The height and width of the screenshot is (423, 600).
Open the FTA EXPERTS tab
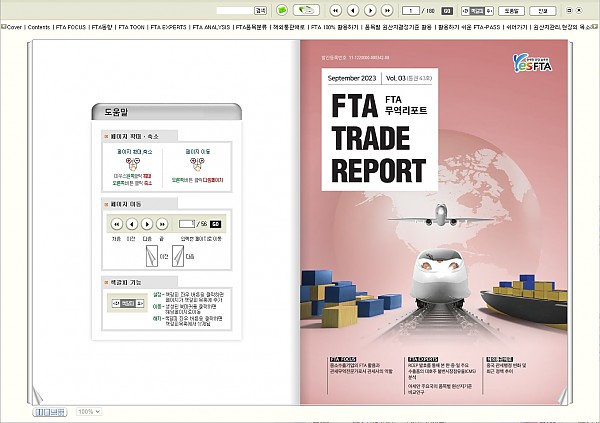pyautogui.click(x=168, y=27)
